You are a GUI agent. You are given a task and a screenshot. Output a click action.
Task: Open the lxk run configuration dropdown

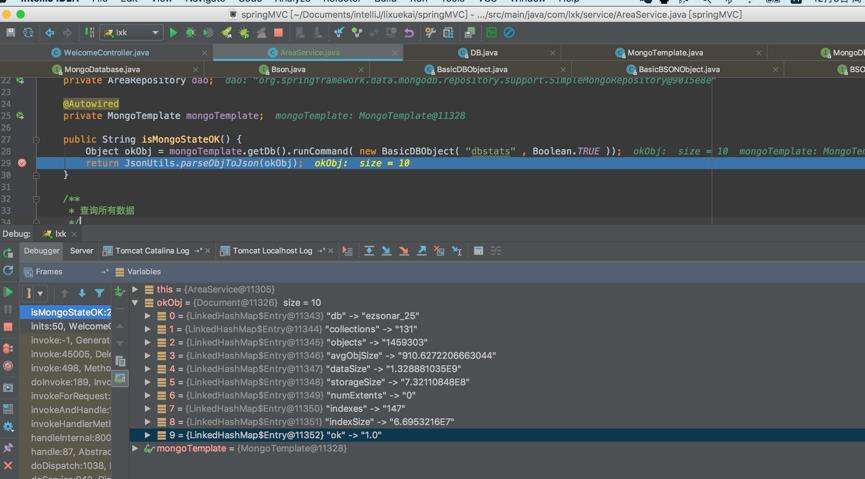point(132,33)
